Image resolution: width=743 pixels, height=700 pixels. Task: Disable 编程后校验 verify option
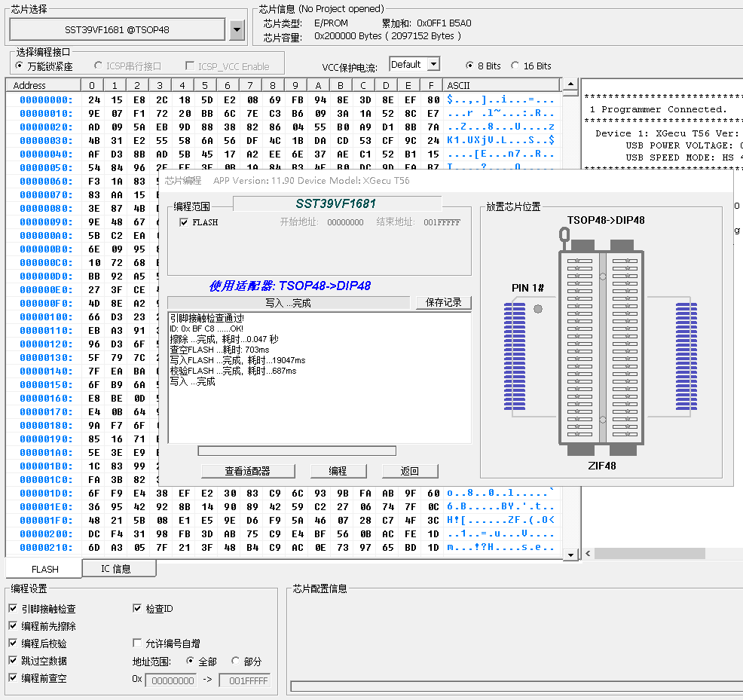point(13,643)
